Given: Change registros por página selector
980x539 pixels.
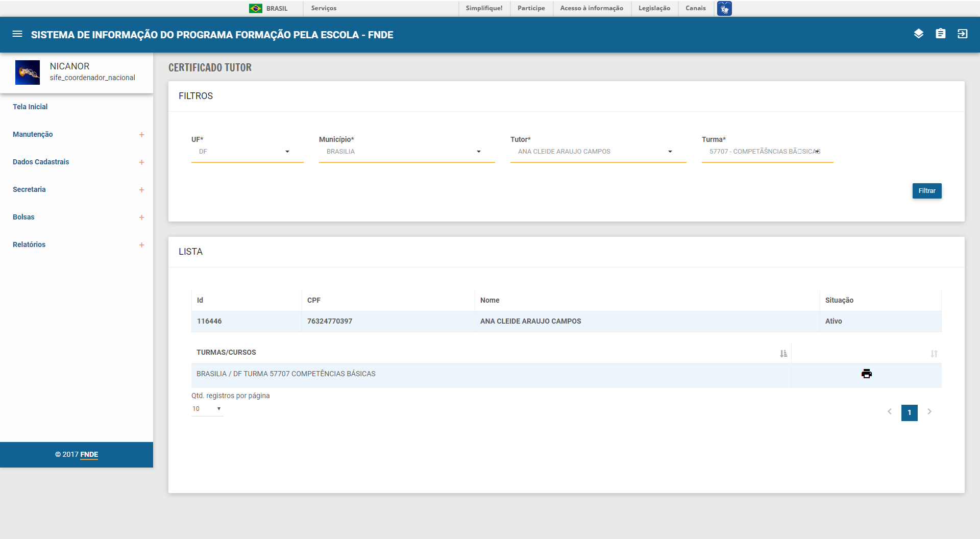Looking at the screenshot, I should pos(207,409).
